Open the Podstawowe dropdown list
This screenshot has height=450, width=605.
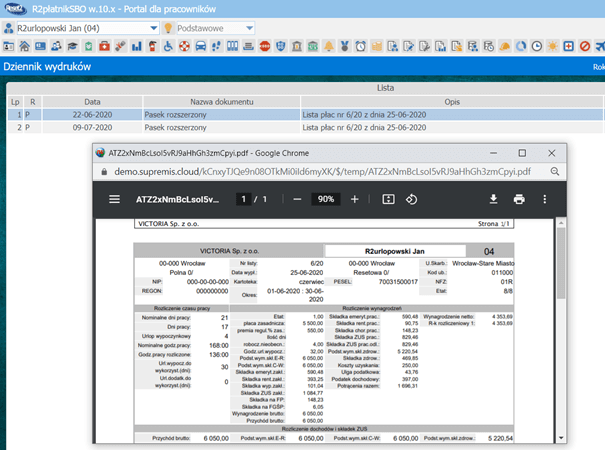[248, 28]
